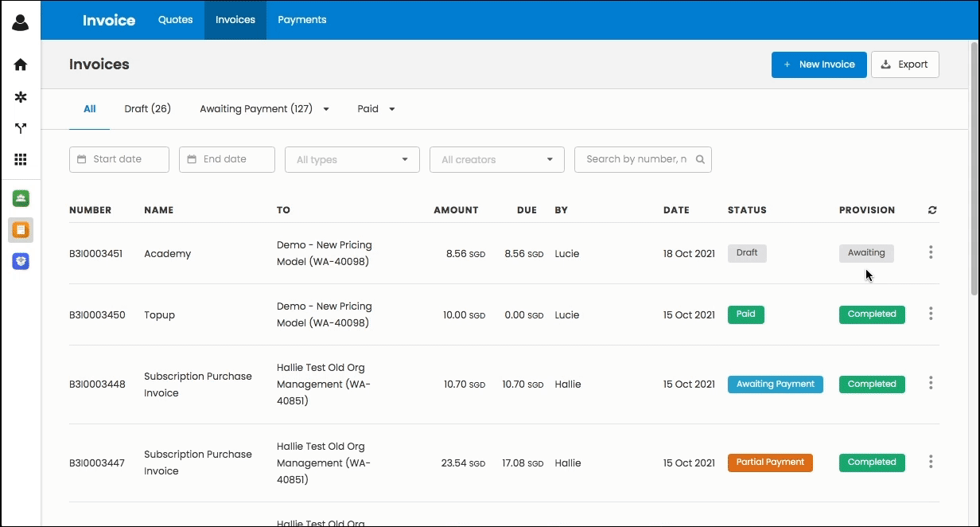Click invoice number B3I0003451
This screenshot has height=527, width=980.
(95, 254)
